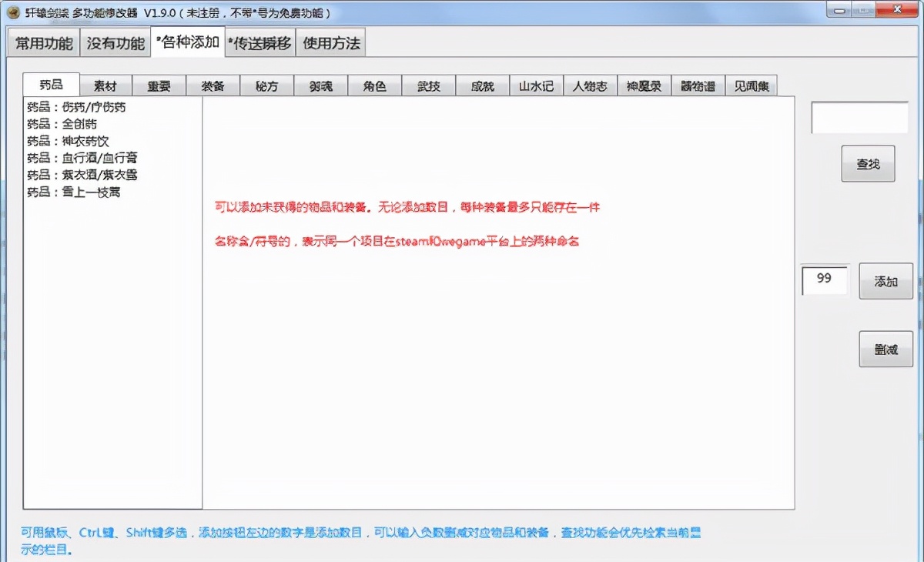Click the 剔减 subtract button
This screenshot has width=924, height=562.
[x=885, y=349]
